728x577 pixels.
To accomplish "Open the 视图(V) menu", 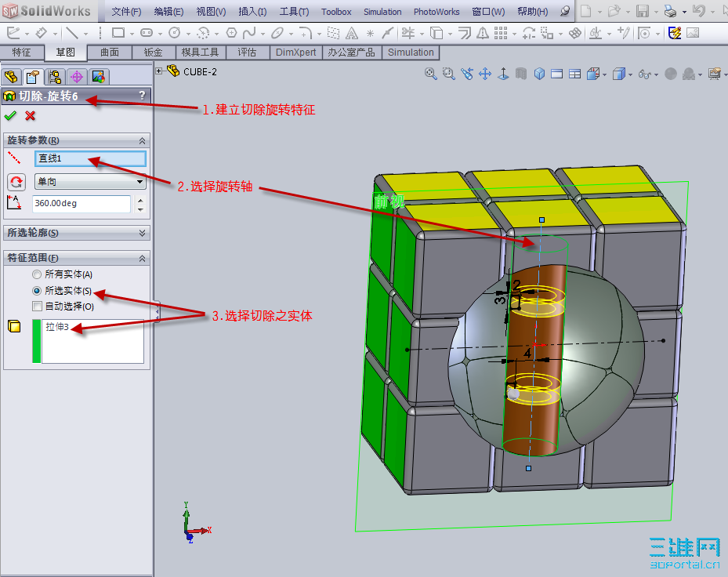I will click(x=211, y=12).
